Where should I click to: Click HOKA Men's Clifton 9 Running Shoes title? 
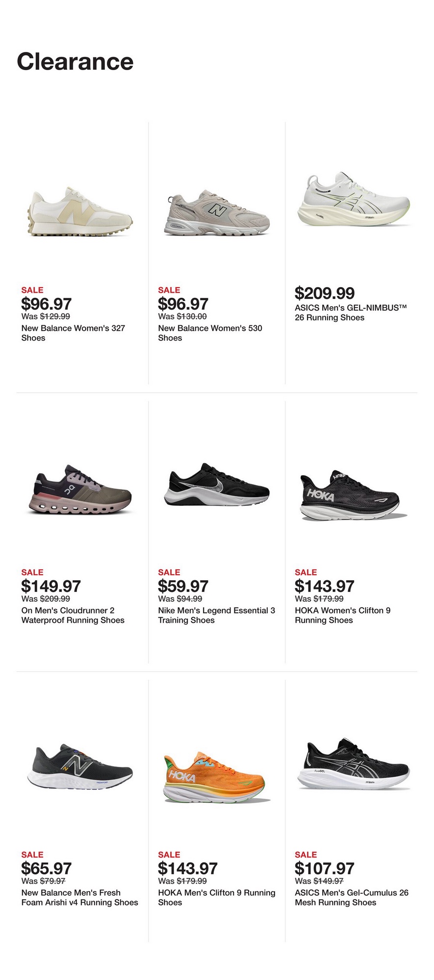tap(216, 898)
